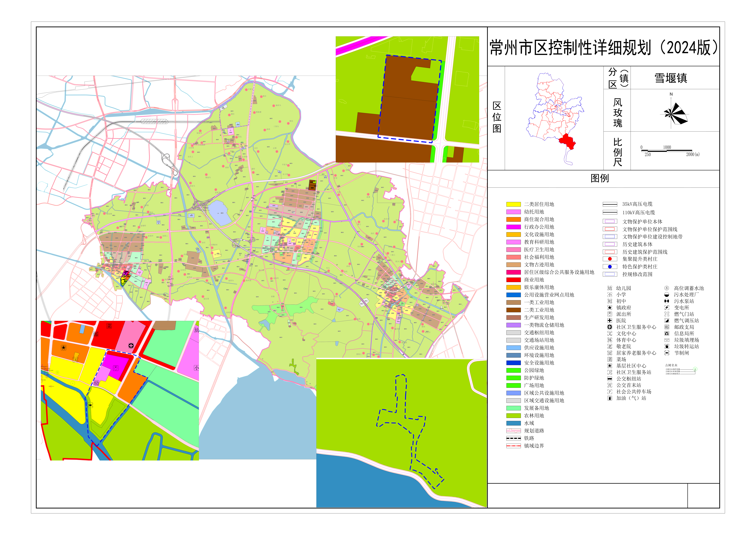Click the upper-right inset showing the brown industrial parcel
756x535 pixels.
click(x=407, y=99)
